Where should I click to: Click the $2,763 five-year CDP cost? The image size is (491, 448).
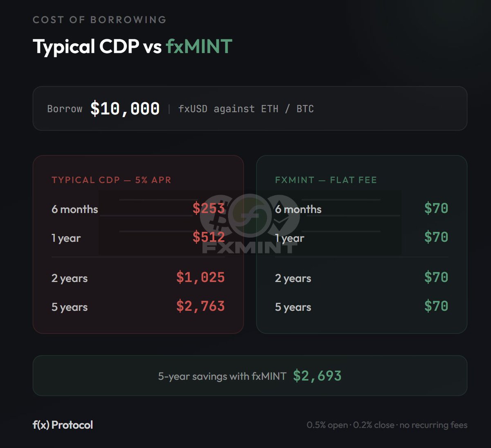point(200,306)
